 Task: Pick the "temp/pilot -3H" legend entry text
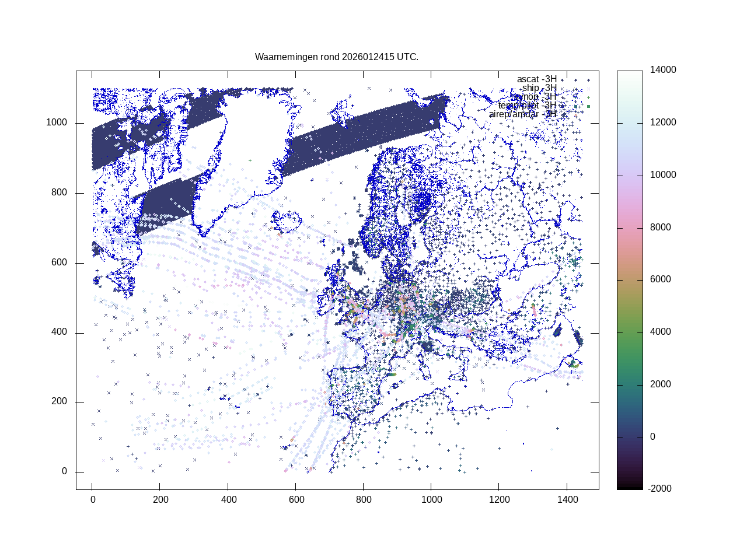click(x=527, y=106)
